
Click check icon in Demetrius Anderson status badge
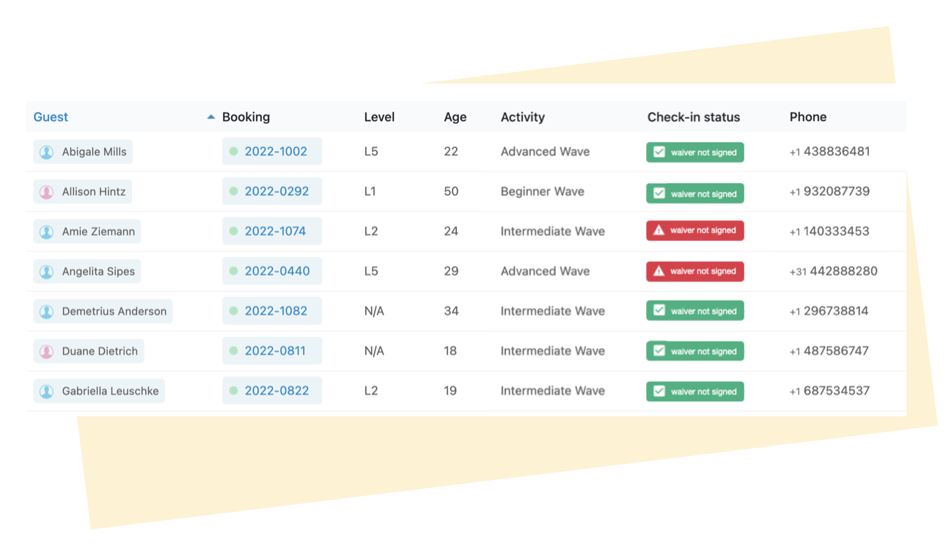pos(659,311)
